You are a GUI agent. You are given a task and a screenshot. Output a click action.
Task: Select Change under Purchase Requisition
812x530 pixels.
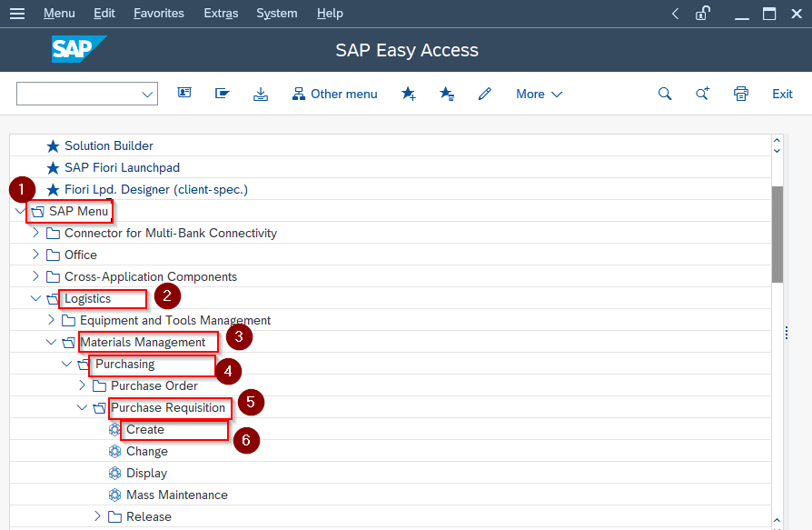click(x=147, y=451)
